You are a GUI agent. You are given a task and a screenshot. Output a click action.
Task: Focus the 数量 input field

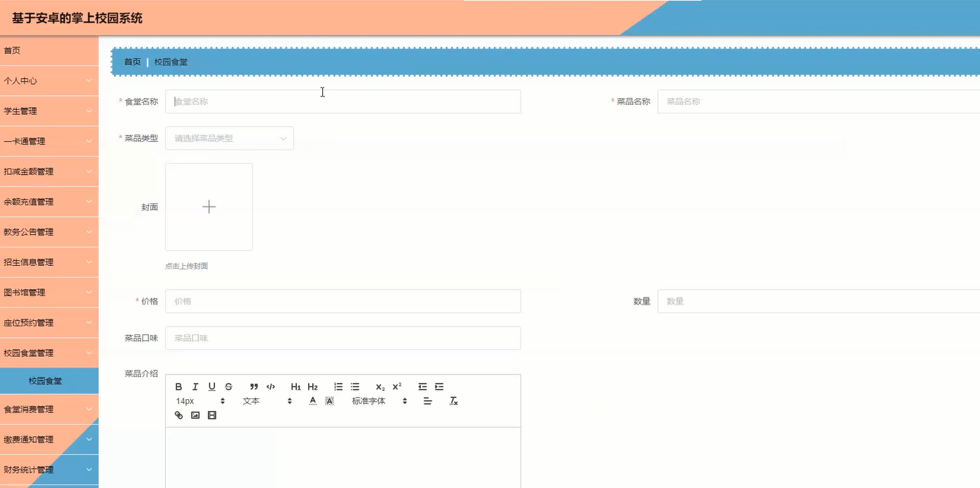point(819,301)
